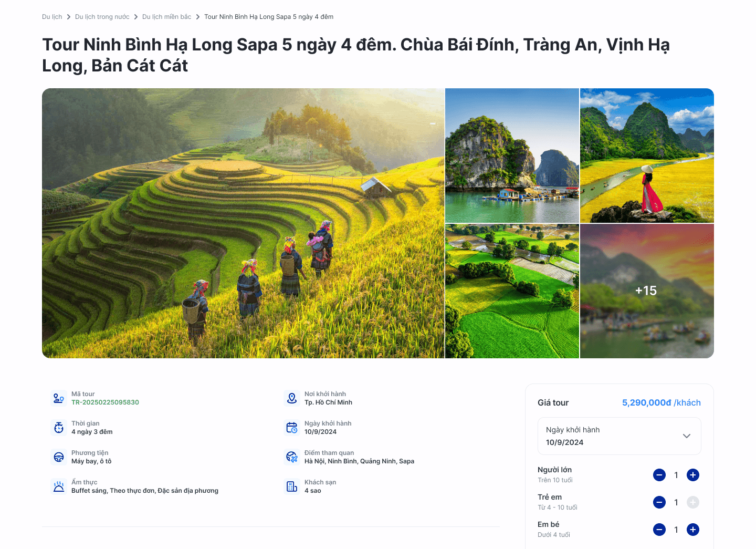Click the steering wheel Phương tiện icon
This screenshot has width=756, height=549.
click(59, 457)
